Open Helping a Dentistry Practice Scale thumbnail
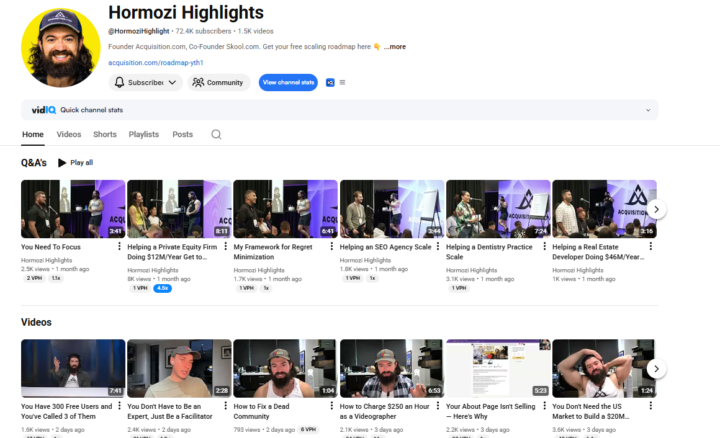The image size is (720, 438). pyautogui.click(x=498, y=209)
